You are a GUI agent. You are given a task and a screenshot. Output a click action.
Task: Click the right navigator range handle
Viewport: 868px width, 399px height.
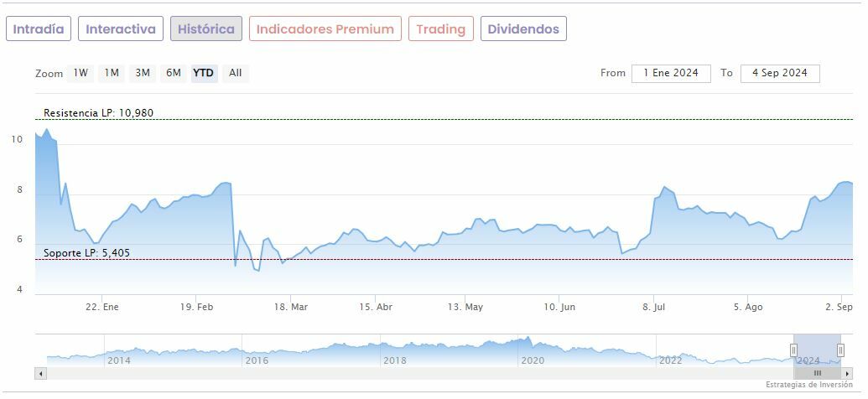pos(841,350)
